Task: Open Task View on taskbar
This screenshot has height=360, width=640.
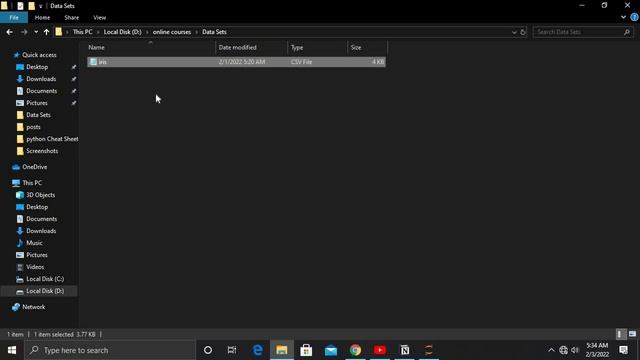Action: click(x=232, y=350)
